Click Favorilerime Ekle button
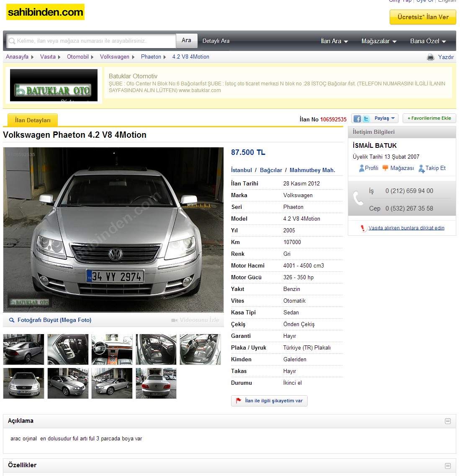The width and height of the screenshot is (460, 476). pos(429,118)
